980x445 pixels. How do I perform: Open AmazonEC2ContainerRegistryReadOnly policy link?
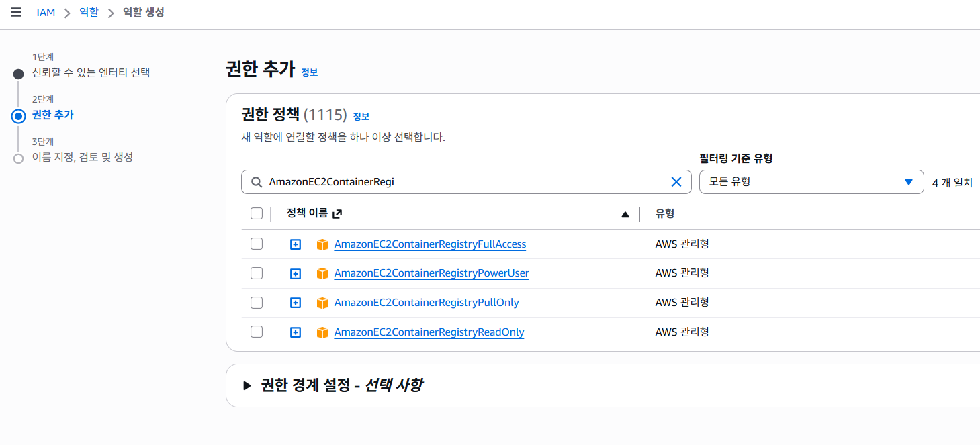click(429, 332)
